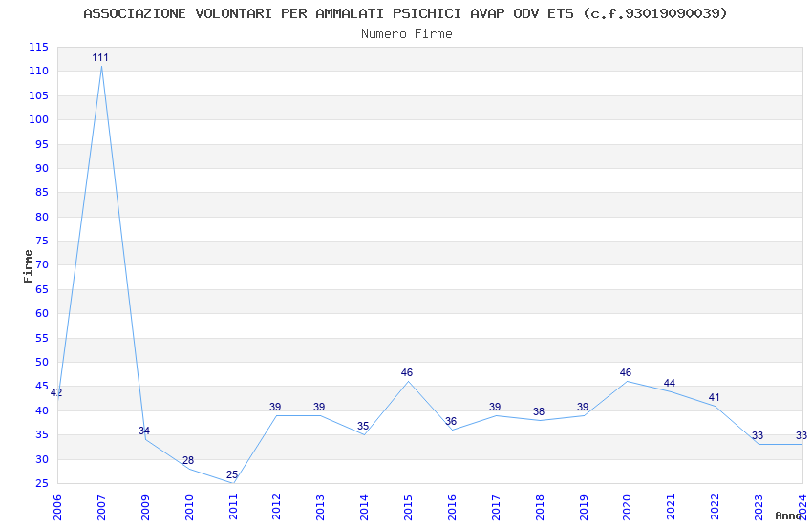812x525 pixels.
Task: Select the 2017 year axis label
Action: pyautogui.click(x=496, y=507)
